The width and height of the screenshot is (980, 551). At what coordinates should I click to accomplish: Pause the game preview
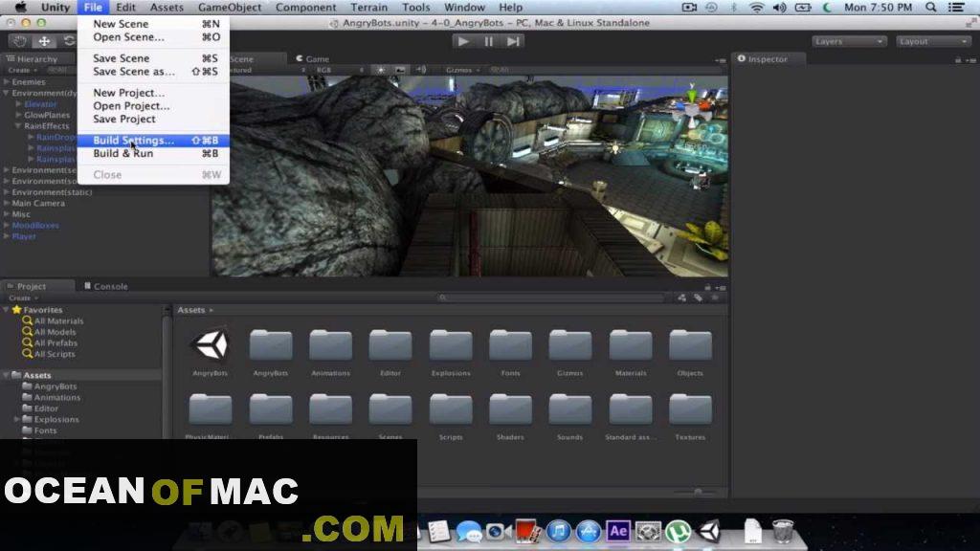pos(488,41)
